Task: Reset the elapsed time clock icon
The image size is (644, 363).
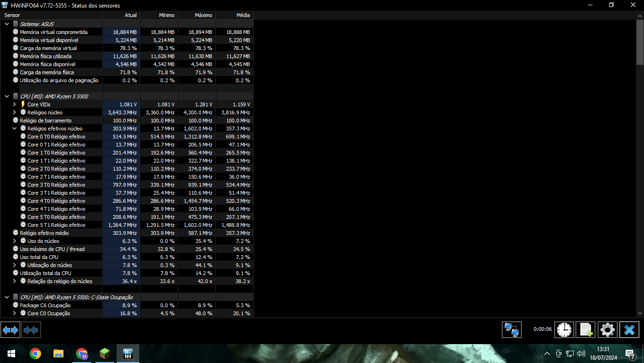Action: coord(564,329)
